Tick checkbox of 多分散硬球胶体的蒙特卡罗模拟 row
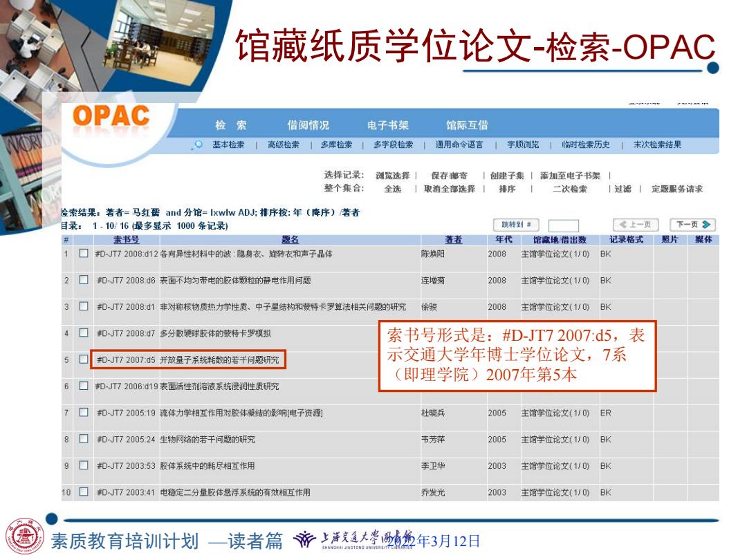Image resolution: width=747 pixels, height=560 pixels. click(84, 333)
